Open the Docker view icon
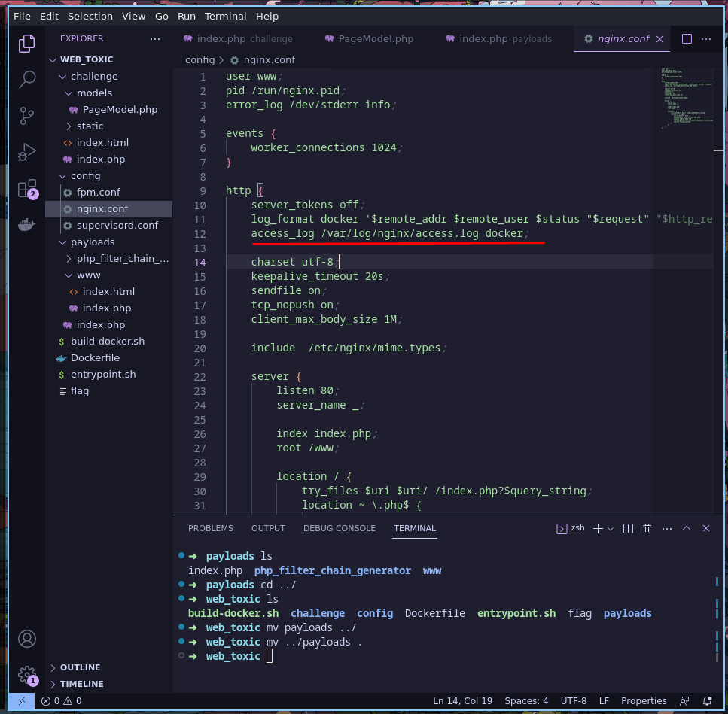 point(27,224)
